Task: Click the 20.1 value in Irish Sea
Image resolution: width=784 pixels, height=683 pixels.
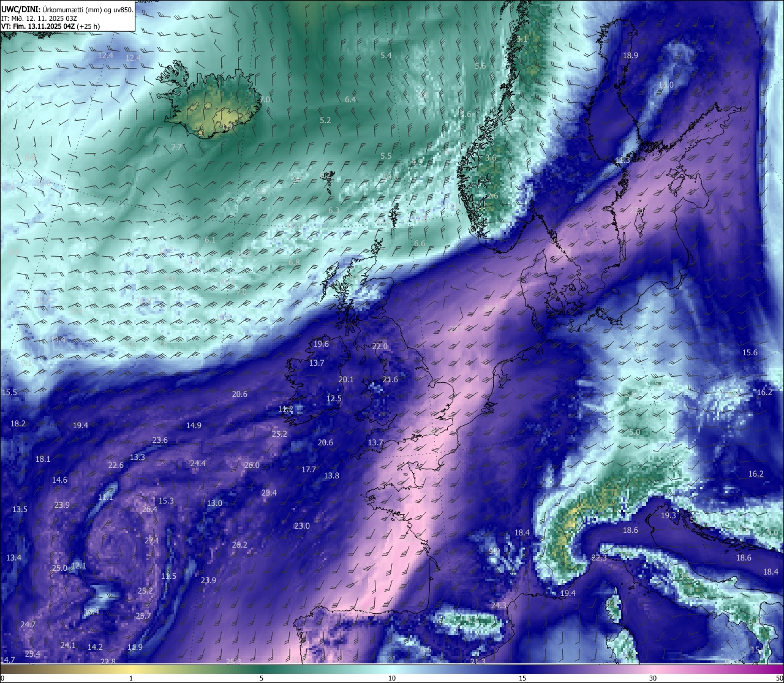Action: click(x=346, y=379)
